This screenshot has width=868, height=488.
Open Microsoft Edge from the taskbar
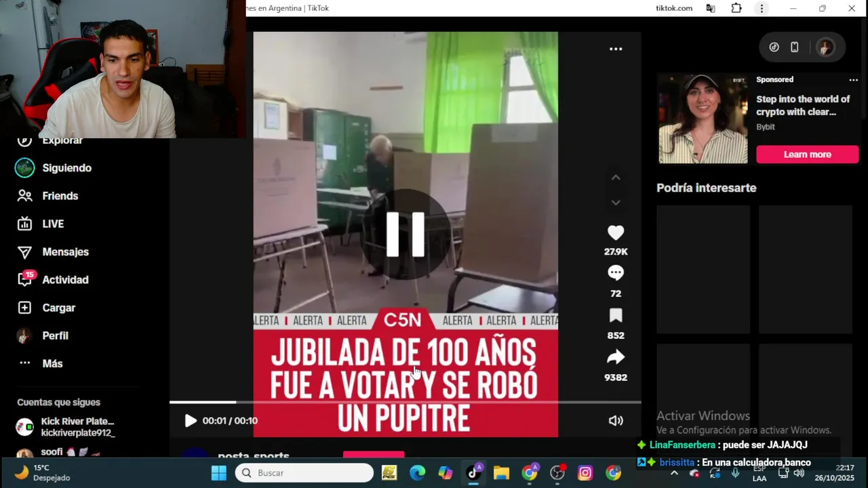click(417, 473)
